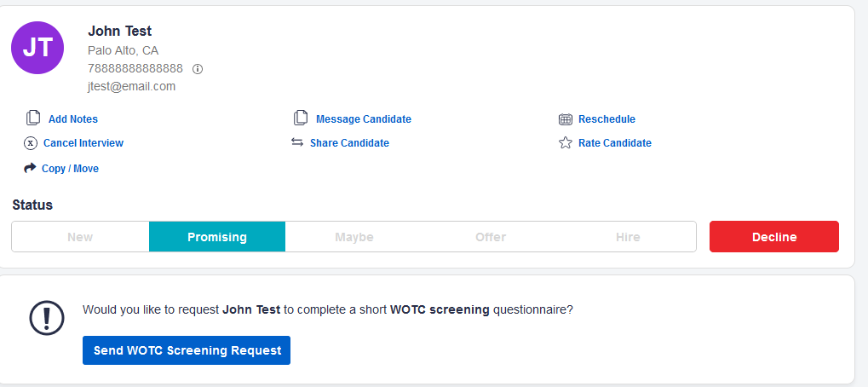Click the JT purple avatar circle

[37, 48]
